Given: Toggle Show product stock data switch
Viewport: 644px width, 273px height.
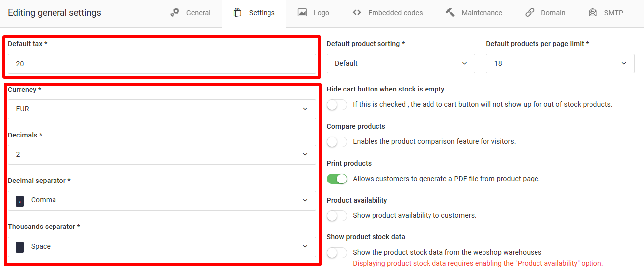Looking at the screenshot, I should tap(337, 253).
